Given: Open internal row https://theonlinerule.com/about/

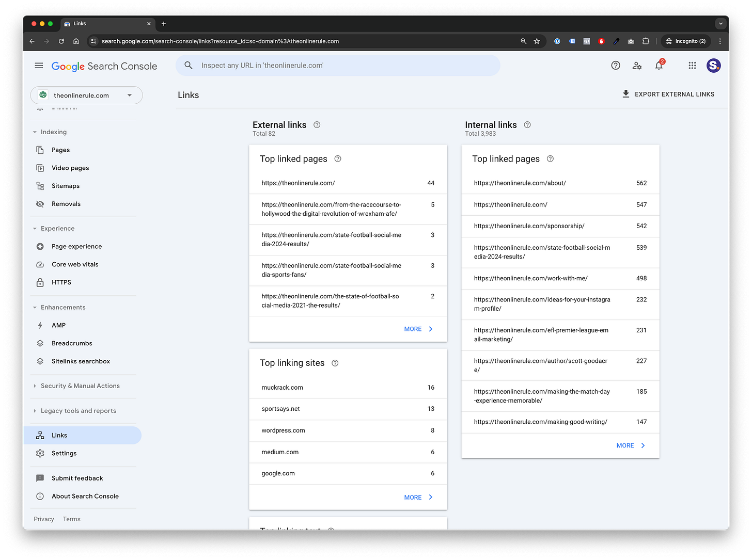Looking at the screenshot, I should pyautogui.click(x=560, y=183).
